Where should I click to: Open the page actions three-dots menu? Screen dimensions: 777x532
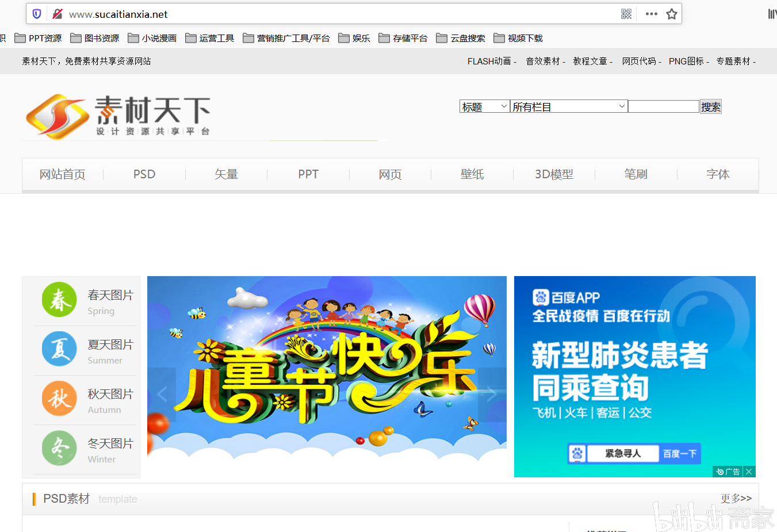(651, 14)
